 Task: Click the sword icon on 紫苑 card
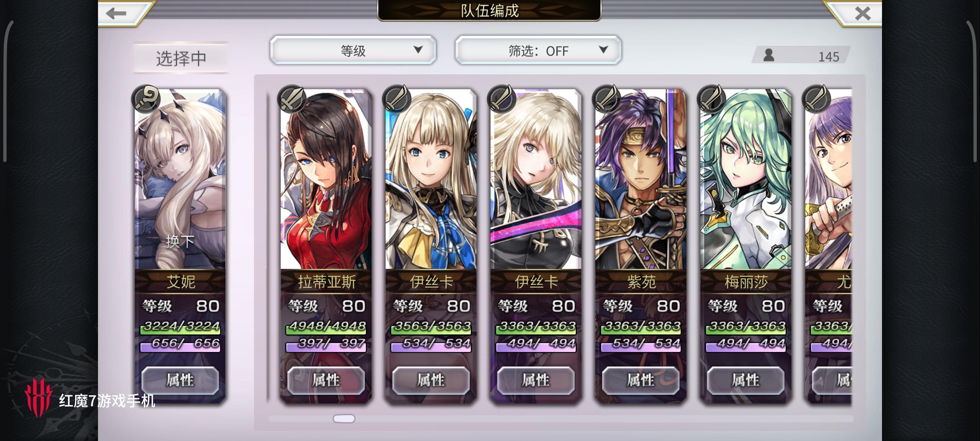[606, 99]
